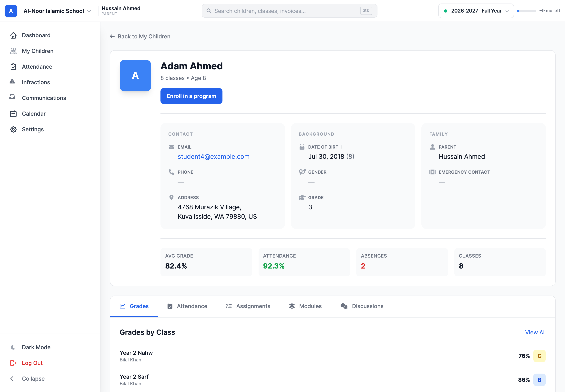Collapse the sidebar
565x392 pixels.
point(50,379)
